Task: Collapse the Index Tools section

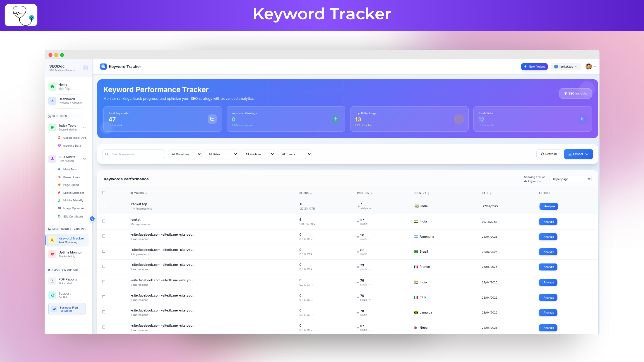Action: point(84,127)
